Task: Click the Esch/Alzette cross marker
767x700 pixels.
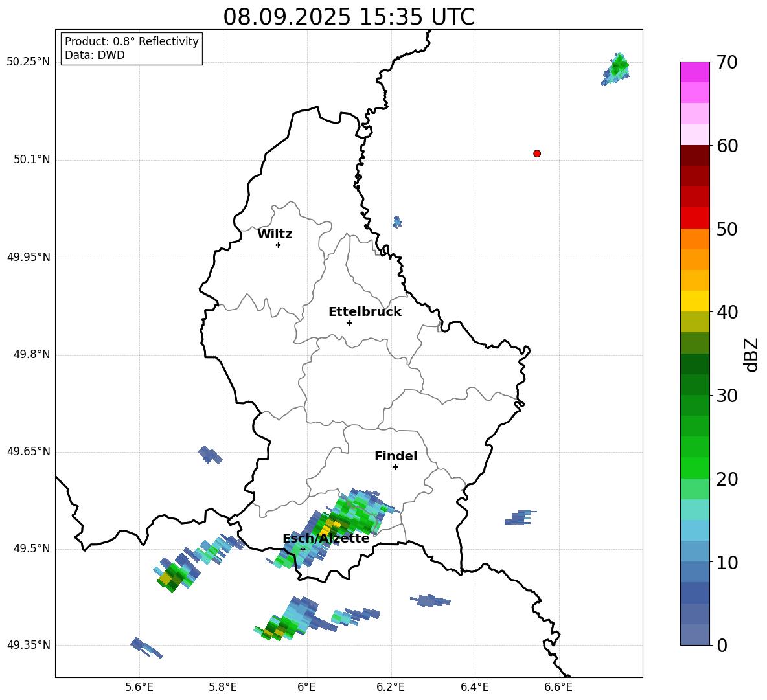Action: tap(303, 549)
